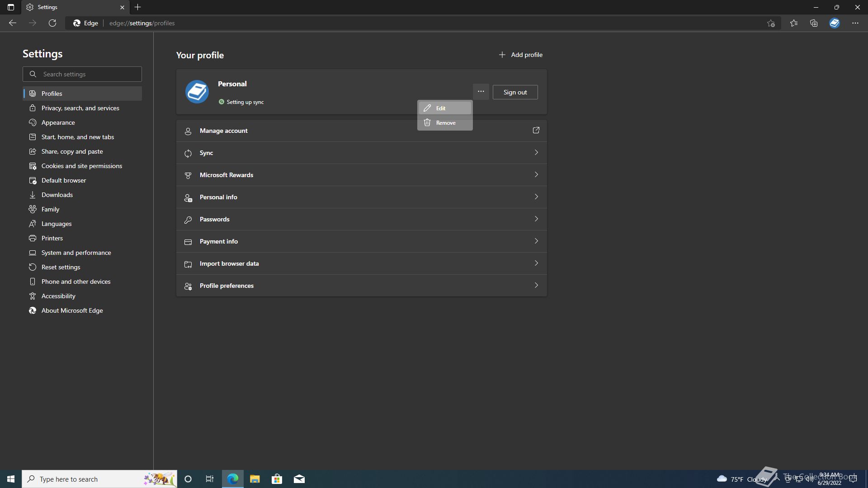Viewport: 868px width, 488px height.
Task: Expand Microsoft Rewards chevron
Action: click(536, 174)
